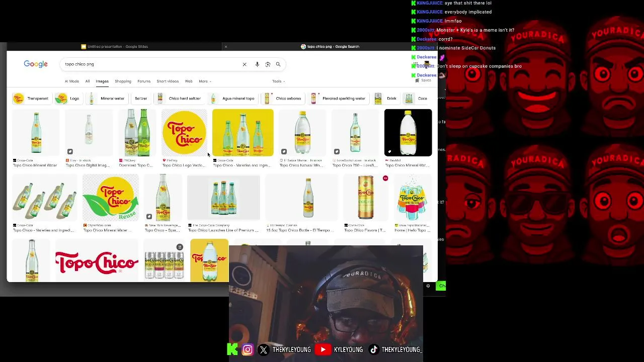The width and height of the screenshot is (644, 362).
Task: Open Home Hello Topo colorful cans thumbnail
Action: [413, 198]
